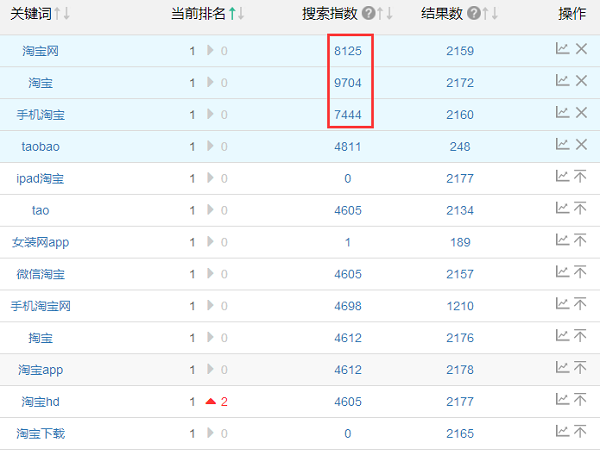Select 操作 column header
600x455 pixels.
[572, 14]
